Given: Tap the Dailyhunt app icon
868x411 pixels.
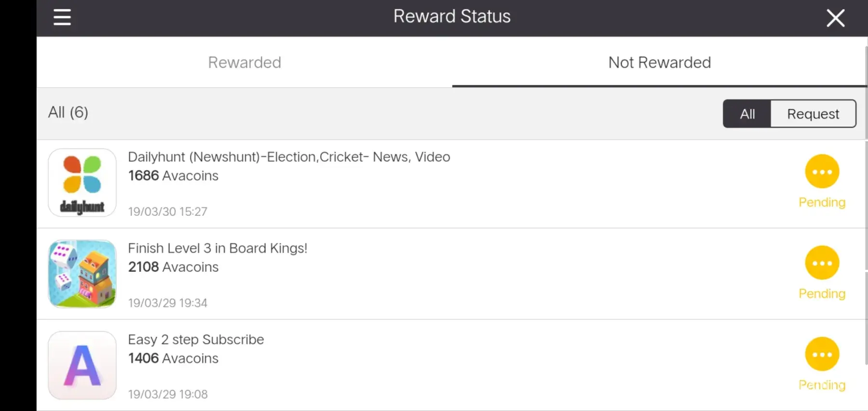Looking at the screenshot, I should tap(82, 183).
